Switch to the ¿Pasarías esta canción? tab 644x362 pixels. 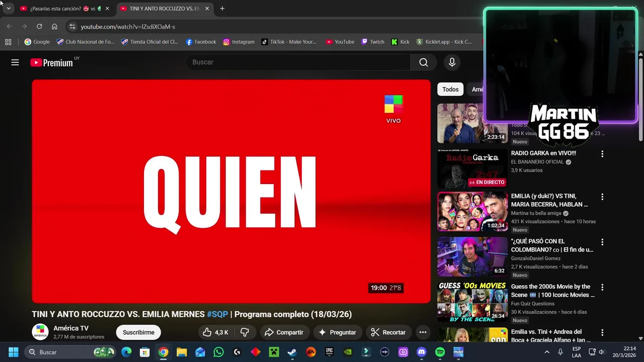[x=64, y=9]
